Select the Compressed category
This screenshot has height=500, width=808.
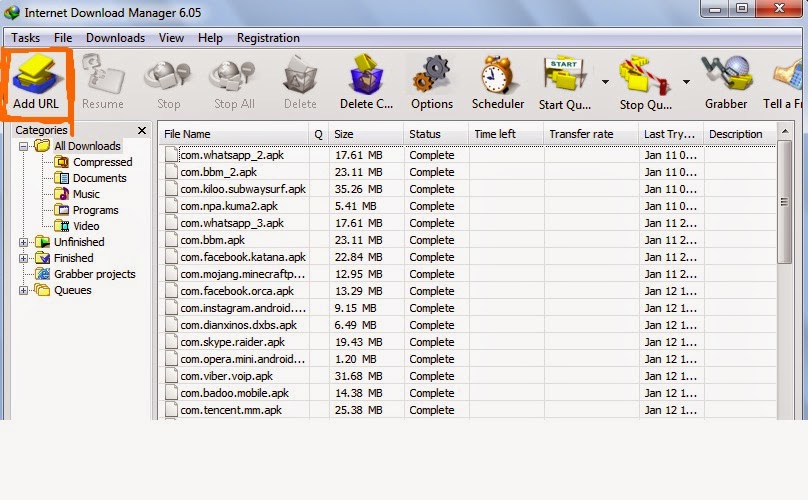point(103,162)
